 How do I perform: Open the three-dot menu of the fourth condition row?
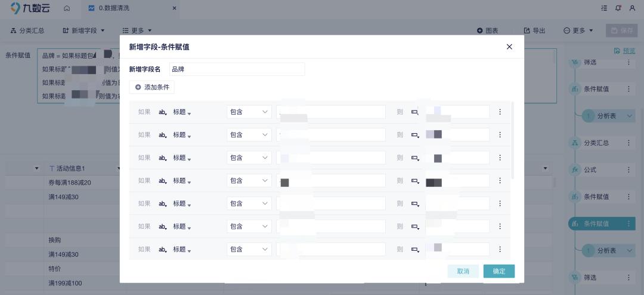coord(500,180)
